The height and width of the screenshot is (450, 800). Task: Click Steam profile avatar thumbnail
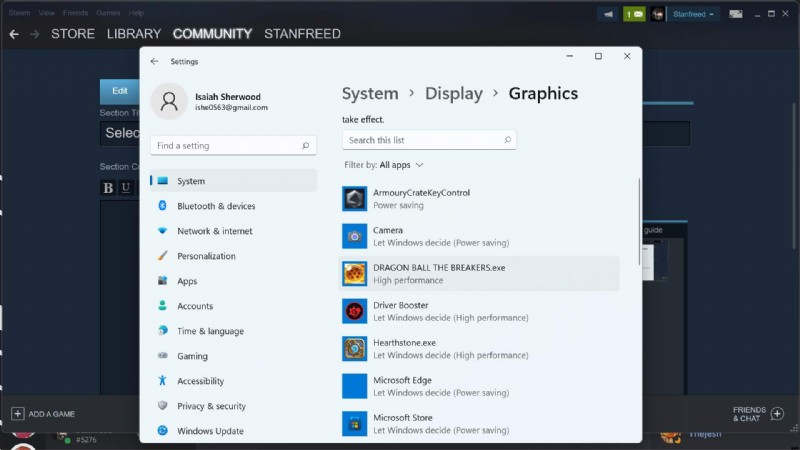658,14
